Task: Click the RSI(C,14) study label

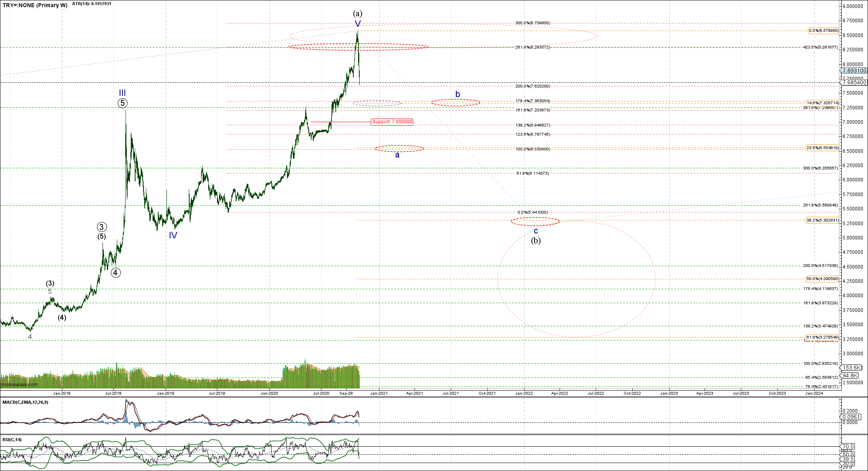Action: [x=12, y=440]
